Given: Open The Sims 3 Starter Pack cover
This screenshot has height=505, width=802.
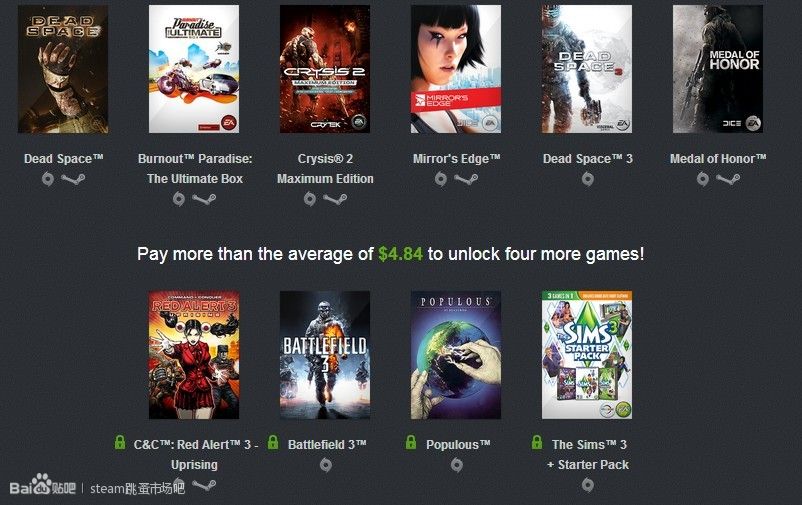Looking at the screenshot, I should pos(587,355).
